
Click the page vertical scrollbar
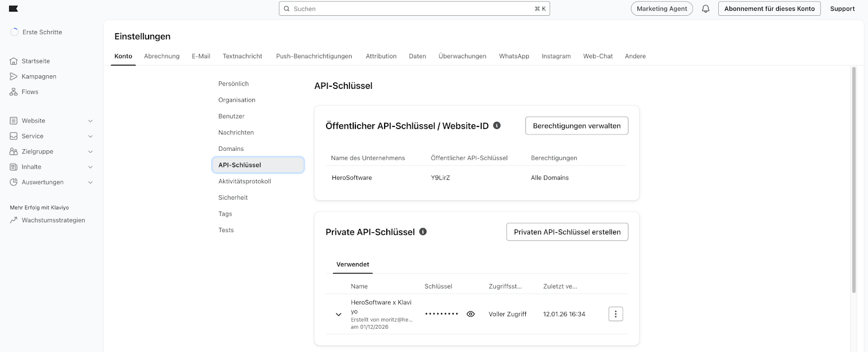[854, 179]
